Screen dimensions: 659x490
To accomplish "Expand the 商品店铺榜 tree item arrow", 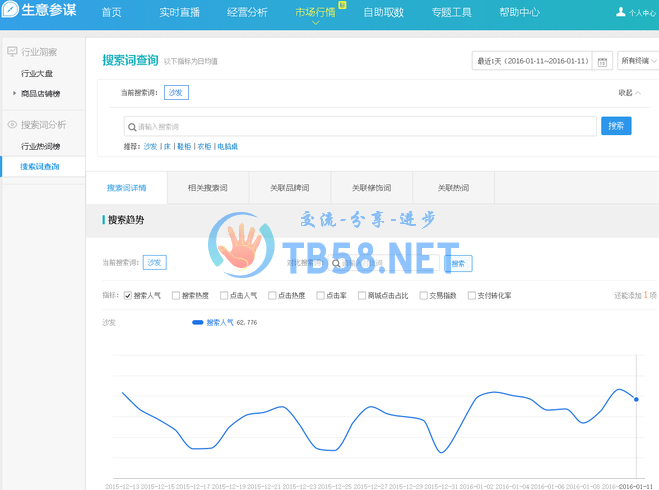I will coord(14,93).
